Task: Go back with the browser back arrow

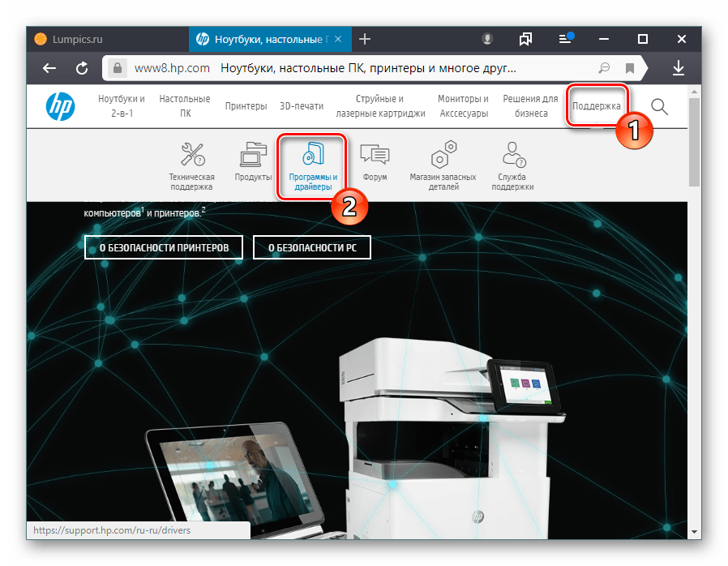Action: (x=49, y=68)
